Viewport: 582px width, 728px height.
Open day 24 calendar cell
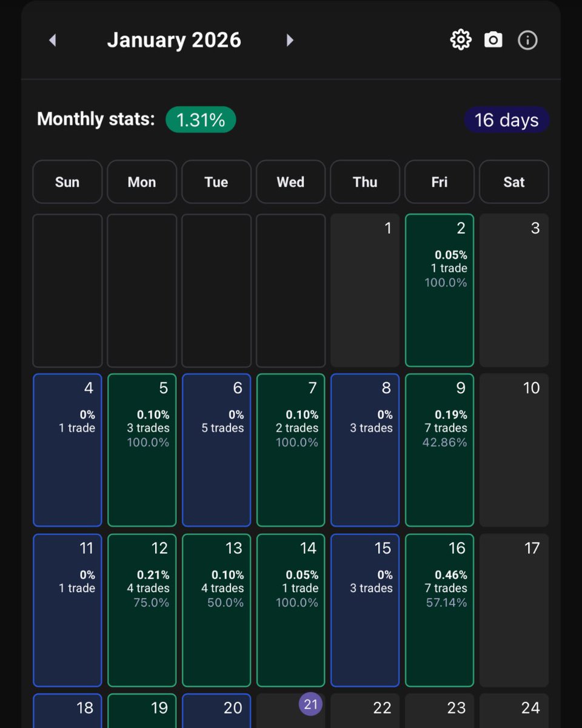(514, 711)
